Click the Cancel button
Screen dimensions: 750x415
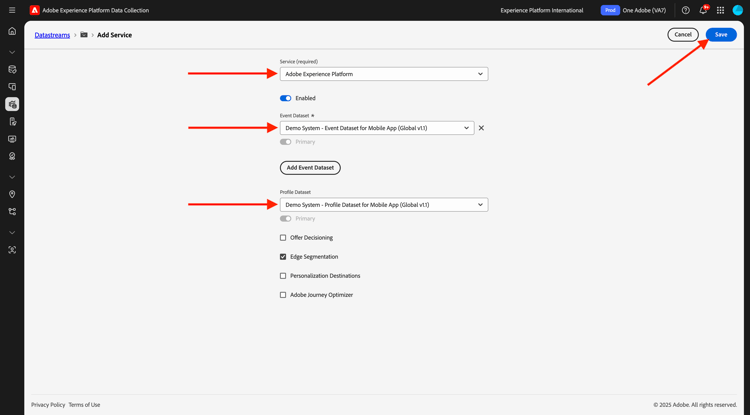click(683, 34)
